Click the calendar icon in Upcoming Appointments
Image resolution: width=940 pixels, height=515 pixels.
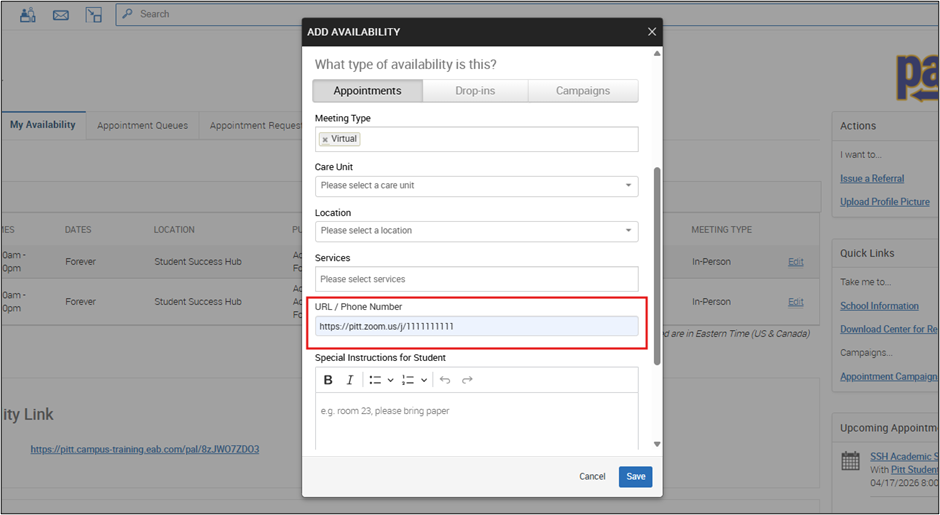[851, 460]
